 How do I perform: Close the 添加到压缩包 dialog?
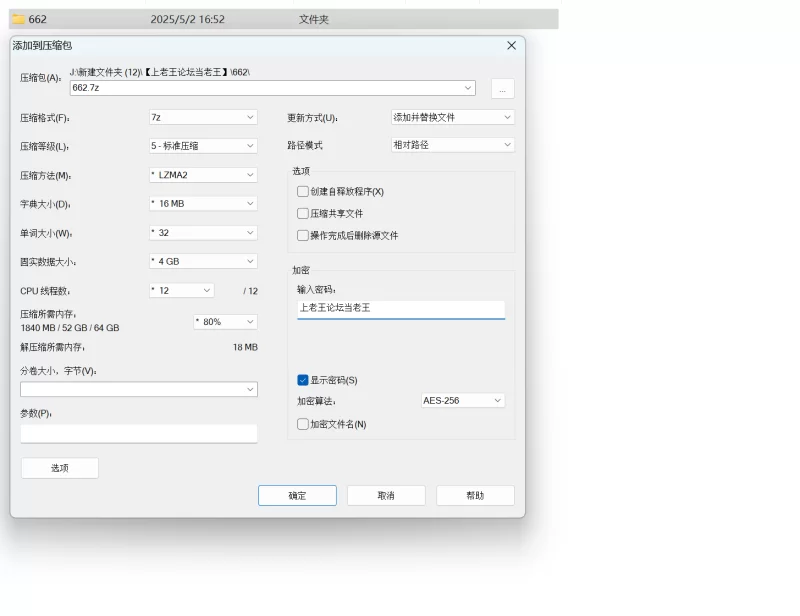511,45
